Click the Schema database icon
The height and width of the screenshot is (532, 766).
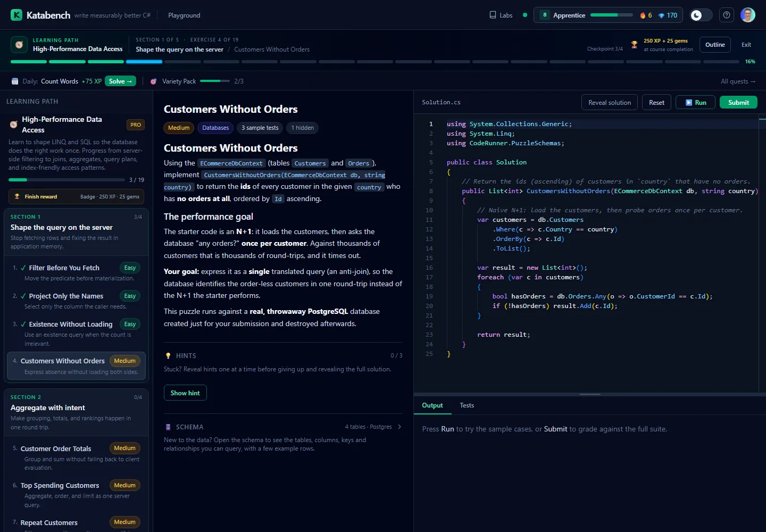(168, 427)
